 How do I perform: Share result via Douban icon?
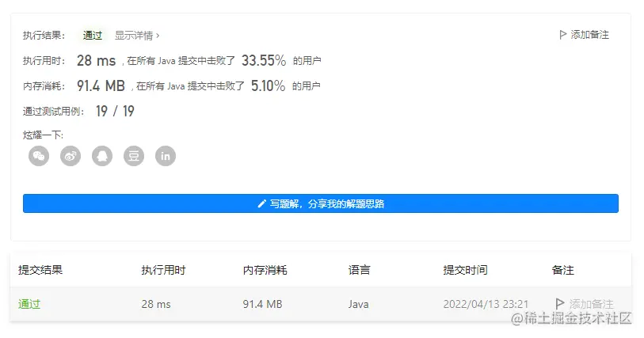pos(134,156)
